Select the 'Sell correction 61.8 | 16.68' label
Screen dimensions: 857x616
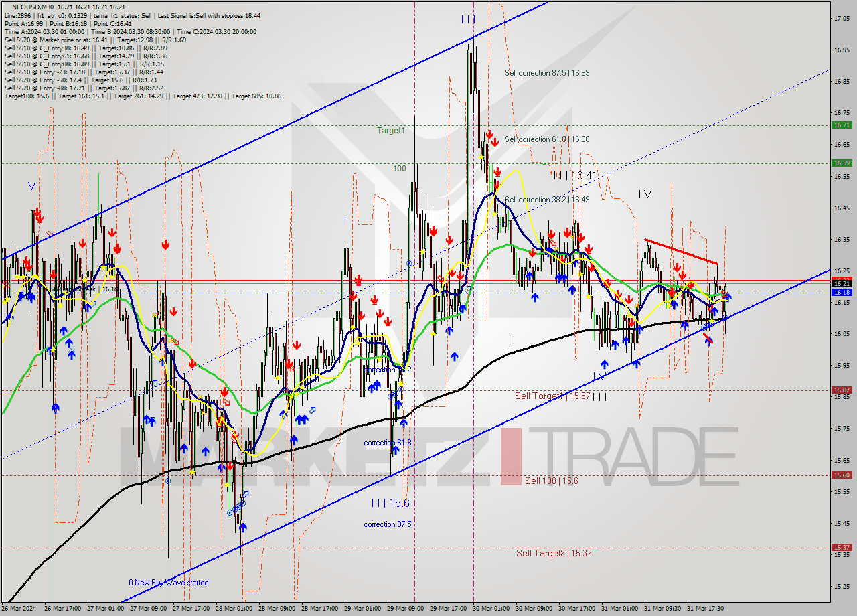(x=547, y=139)
